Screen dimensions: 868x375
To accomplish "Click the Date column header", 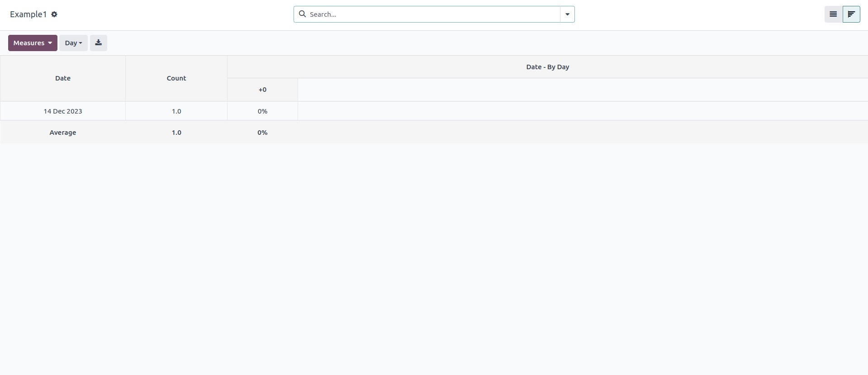I will (x=63, y=78).
